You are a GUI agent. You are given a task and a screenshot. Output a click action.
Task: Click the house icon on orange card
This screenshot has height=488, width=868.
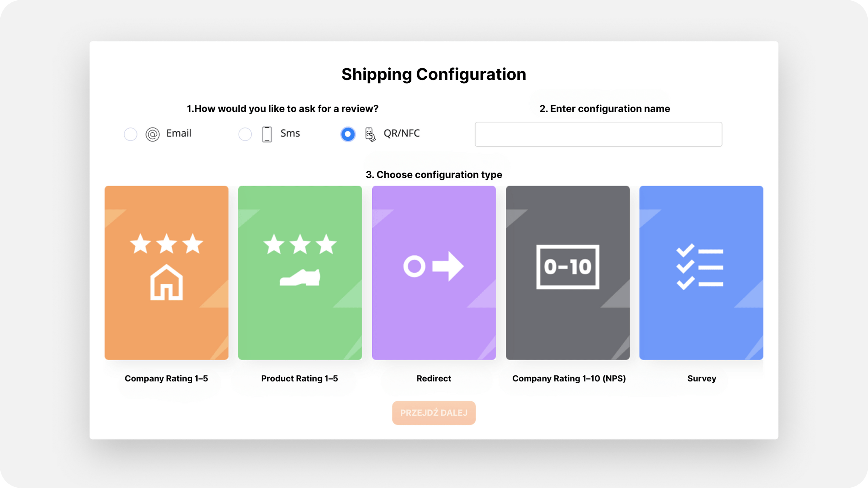click(167, 282)
